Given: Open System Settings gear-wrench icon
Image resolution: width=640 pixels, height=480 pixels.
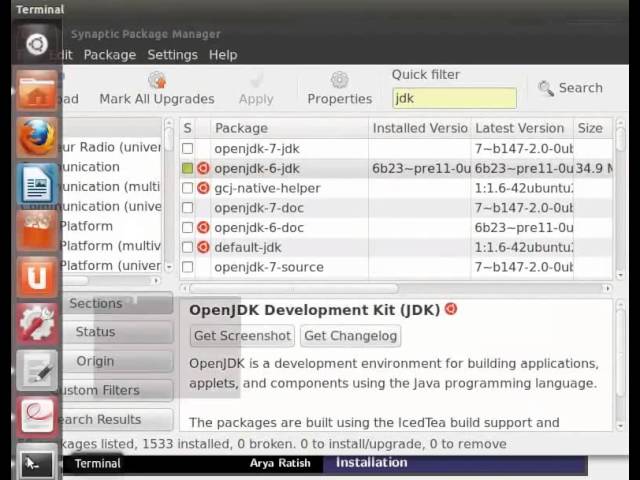Looking at the screenshot, I should coord(37,324).
